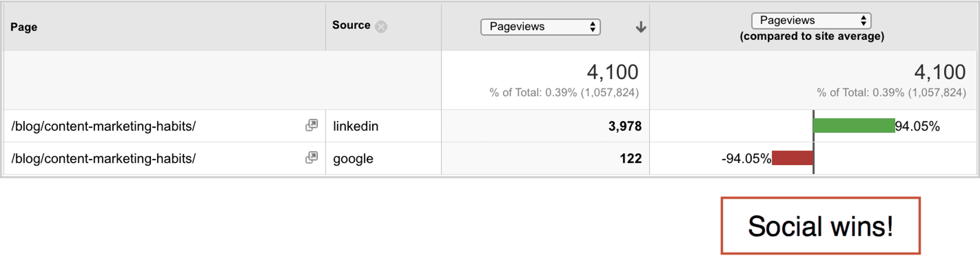Remove the Source secondary dimension
The width and height of the screenshot is (980, 271).
[381, 26]
